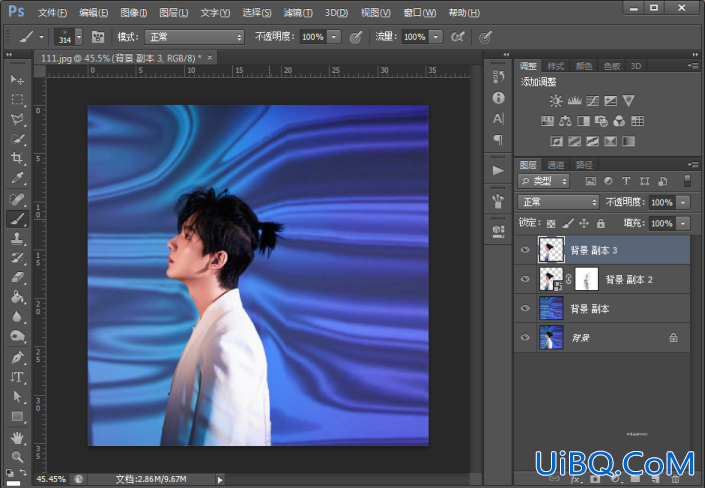Select the Brush tool in toolbox
Image resolution: width=705 pixels, height=488 pixels.
(17, 219)
